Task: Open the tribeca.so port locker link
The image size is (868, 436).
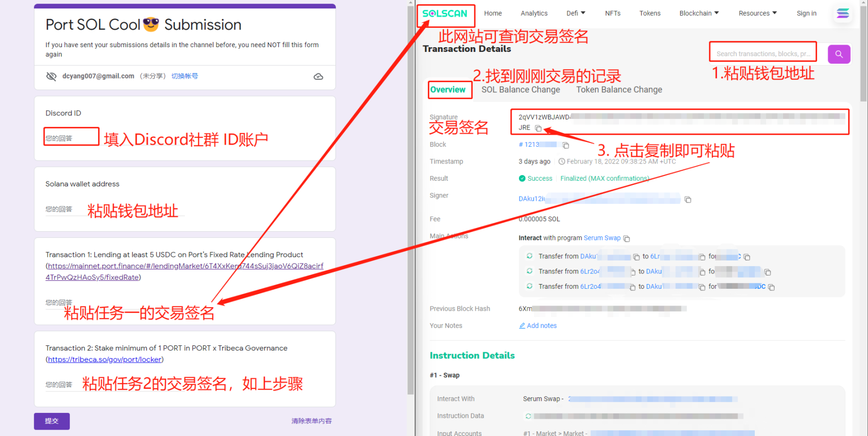Action: click(x=105, y=359)
